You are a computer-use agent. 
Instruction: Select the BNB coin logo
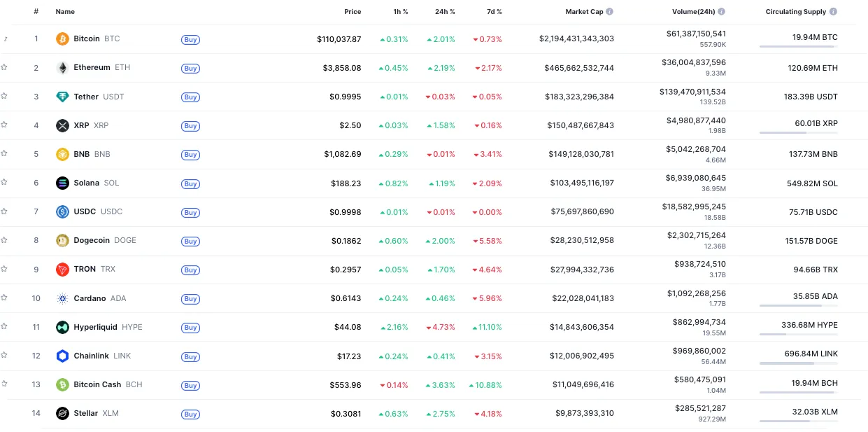(x=62, y=154)
